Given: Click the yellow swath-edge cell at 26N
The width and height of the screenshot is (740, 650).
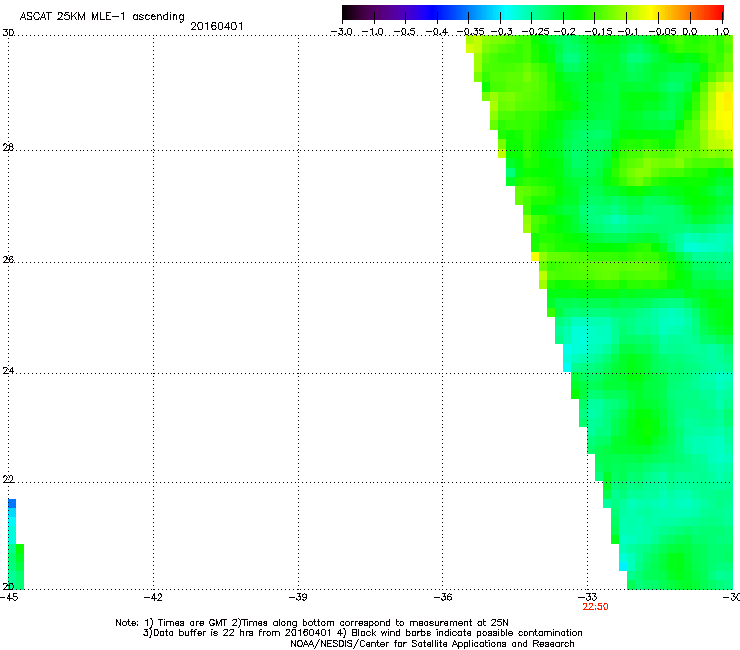Looking at the screenshot, I should (535, 256).
